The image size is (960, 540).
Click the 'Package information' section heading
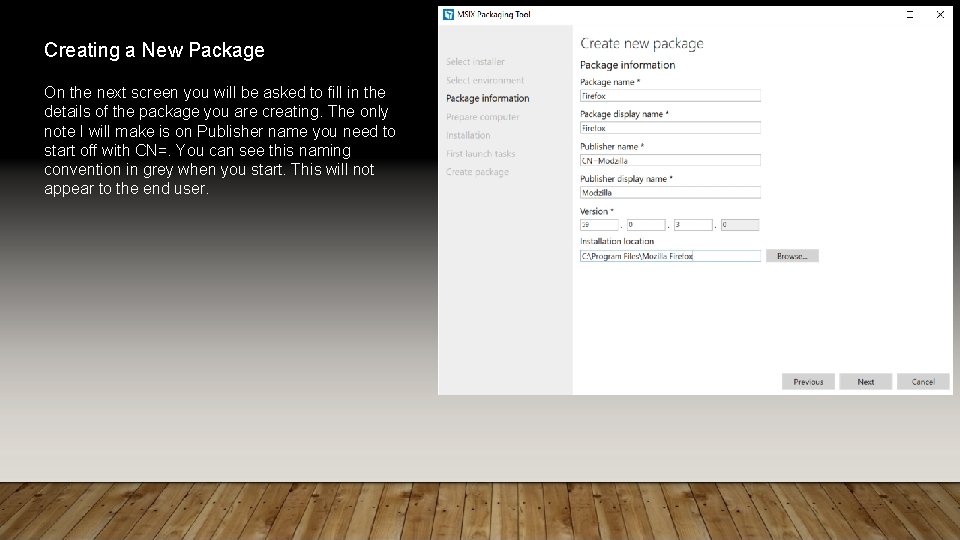pos(628,65)
